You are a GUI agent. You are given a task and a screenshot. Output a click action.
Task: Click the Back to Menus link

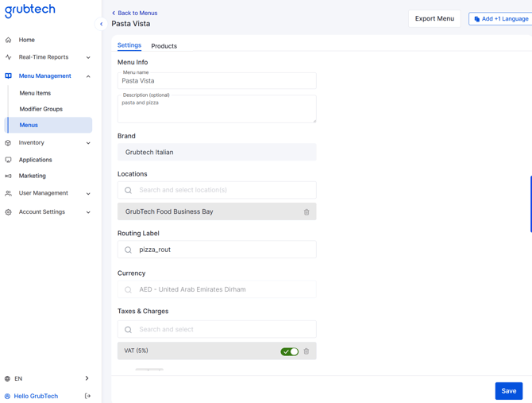click(137, 13)
